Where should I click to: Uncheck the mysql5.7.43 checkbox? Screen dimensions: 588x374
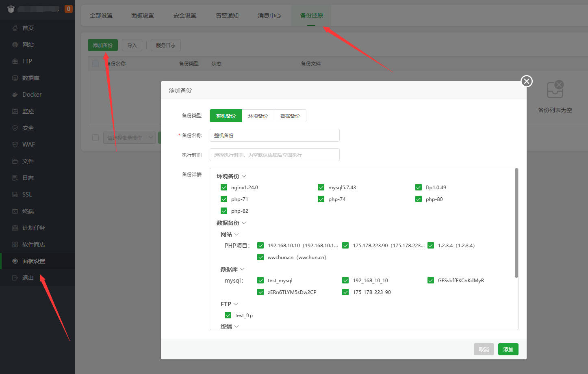321,187
